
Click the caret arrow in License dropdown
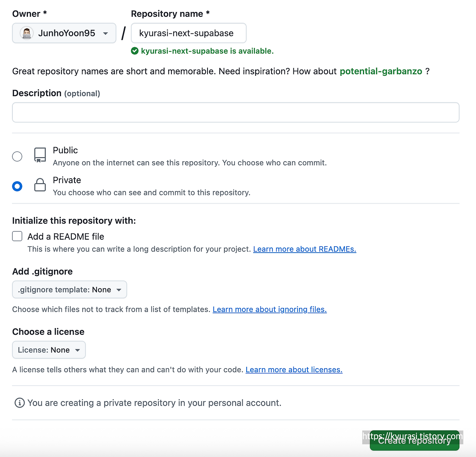(78, 350)
